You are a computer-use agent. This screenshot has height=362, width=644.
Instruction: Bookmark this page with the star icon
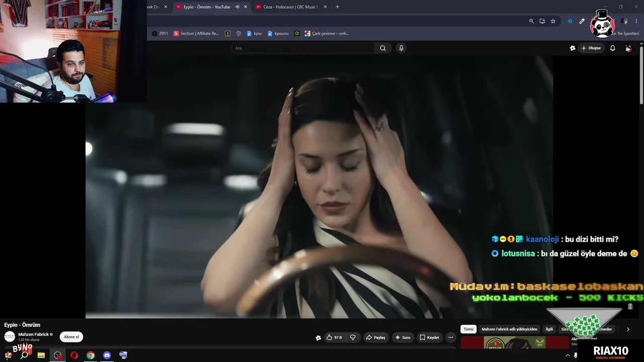point(553,21)
